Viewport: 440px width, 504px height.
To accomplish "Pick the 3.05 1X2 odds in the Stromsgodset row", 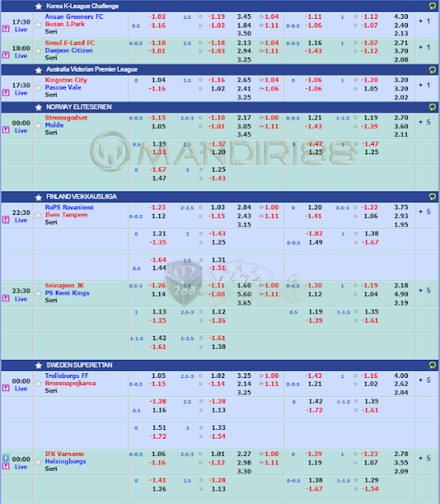I will 244,126.
